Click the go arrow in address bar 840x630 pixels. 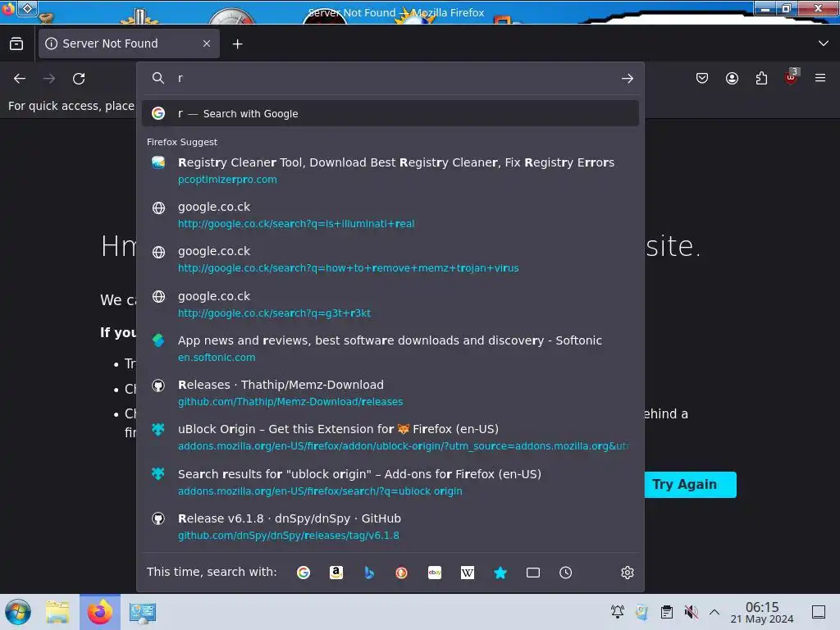tap(628, 79)
